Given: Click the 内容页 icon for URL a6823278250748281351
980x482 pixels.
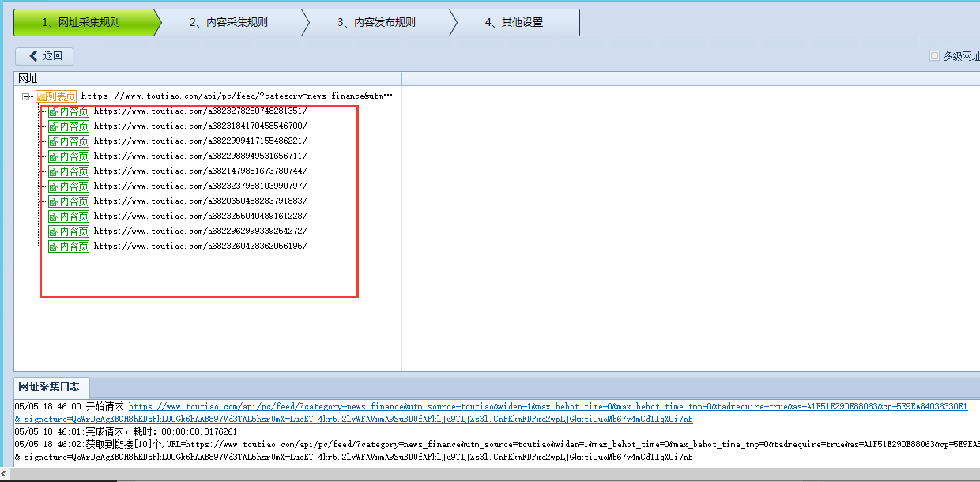Looking at the screenshot, I should click(x=69, y=111).
